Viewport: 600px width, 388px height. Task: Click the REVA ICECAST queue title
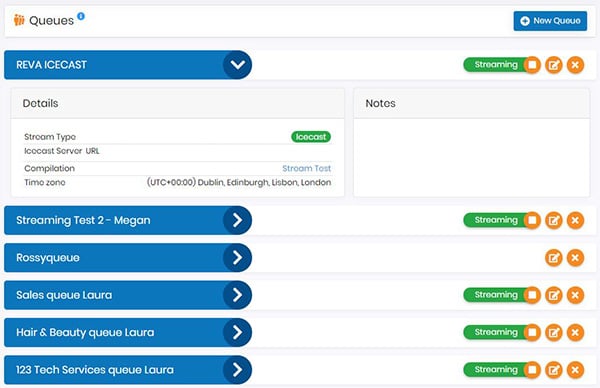[x=51, y=65]
